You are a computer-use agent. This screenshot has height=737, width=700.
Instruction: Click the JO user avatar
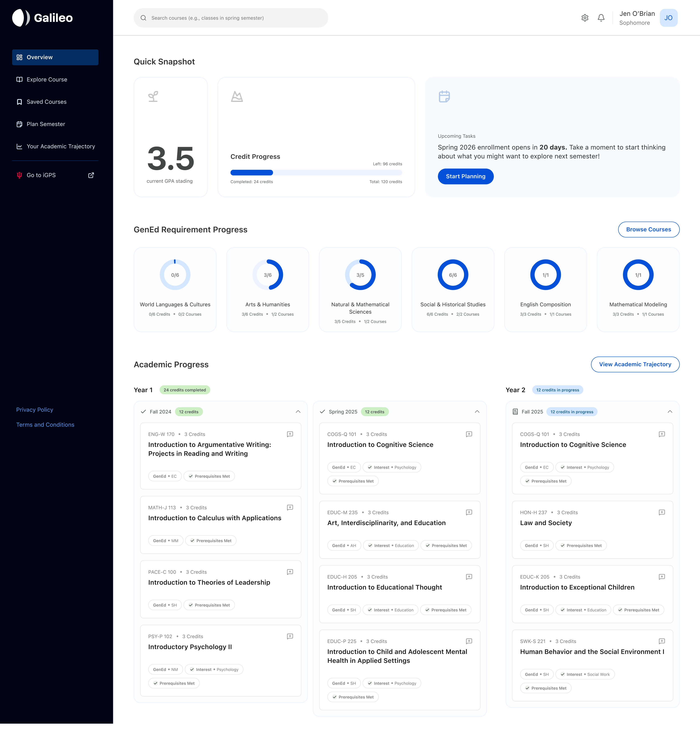[668, 18]
